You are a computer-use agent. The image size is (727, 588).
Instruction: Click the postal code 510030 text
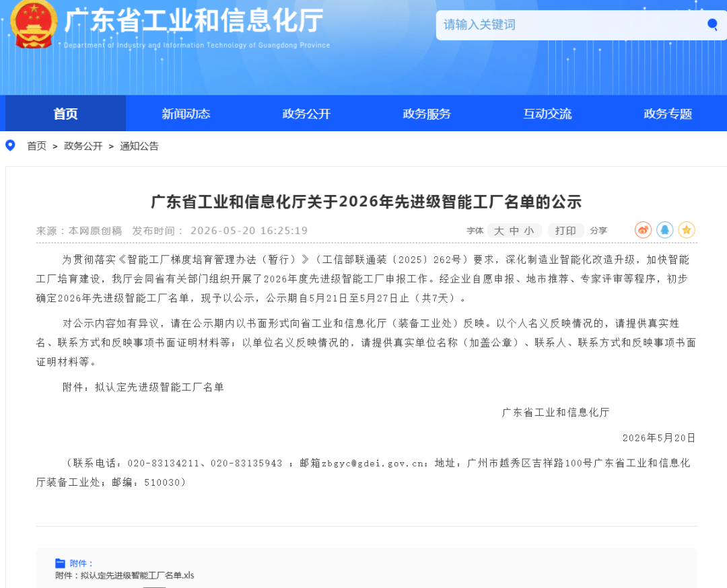click(x=162, y=483)
